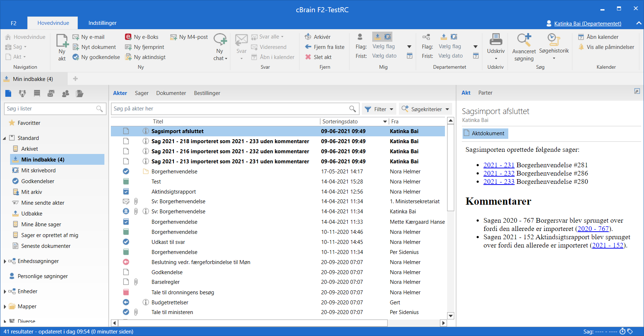Click the horizontal scrollbar right arrow
Viewport: 644px width, 336px height.
[x=444, y=323]
